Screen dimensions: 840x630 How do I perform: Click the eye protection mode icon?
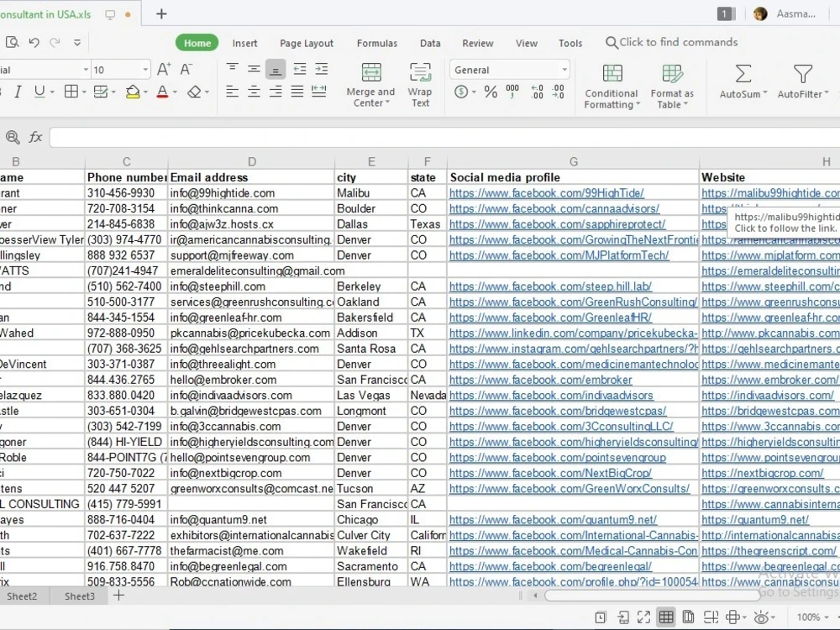pos(761,617)
